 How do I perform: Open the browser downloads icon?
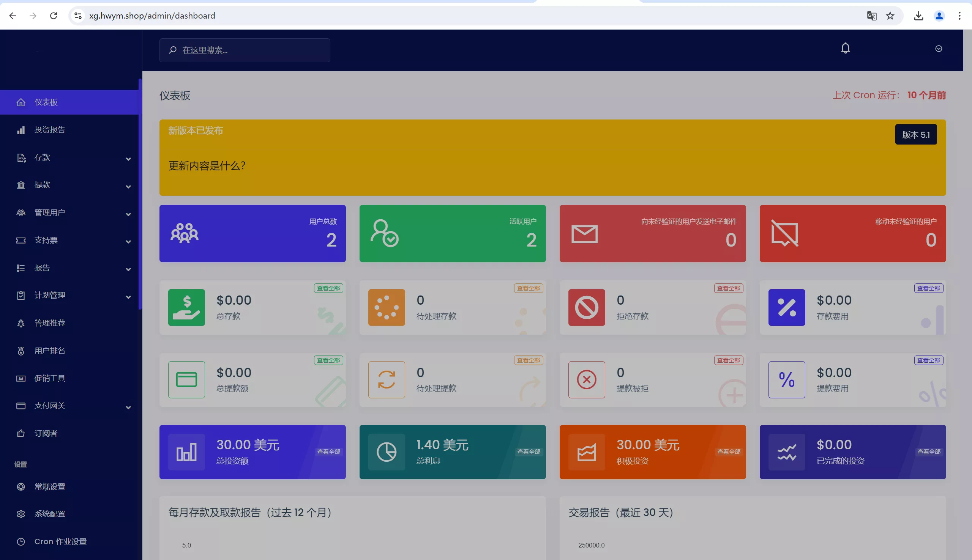[x=918, y=16]
